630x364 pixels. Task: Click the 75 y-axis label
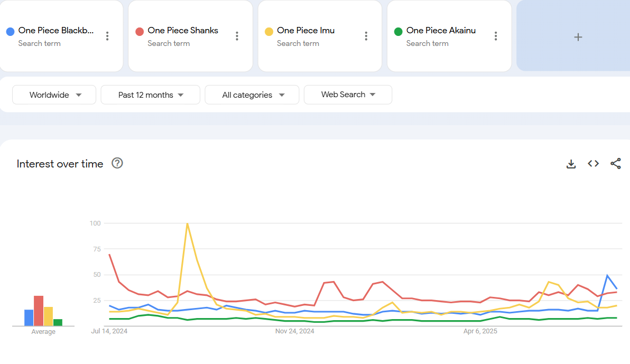pyautogui.click(x=97, y=249)
